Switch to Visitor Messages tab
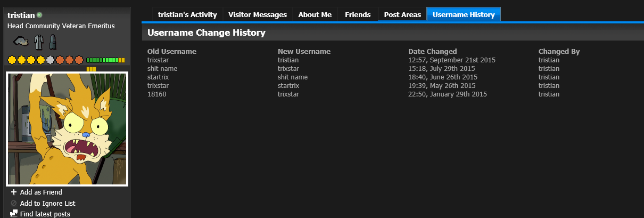The width and height of the screenshot is (644, 218). click(x=258, y=14)
